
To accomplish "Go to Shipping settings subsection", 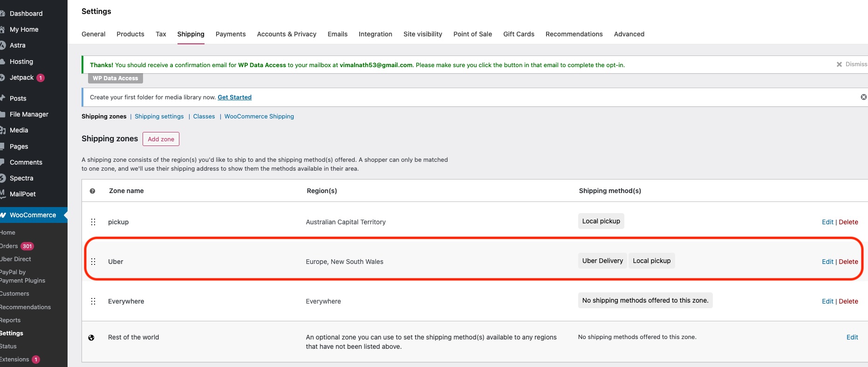I will [159, 116].
